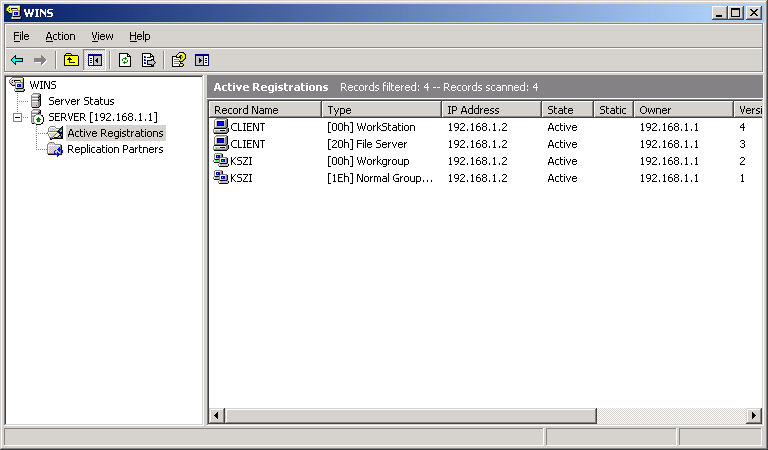
Task: Open the Action menu
Action: (60, 36)
